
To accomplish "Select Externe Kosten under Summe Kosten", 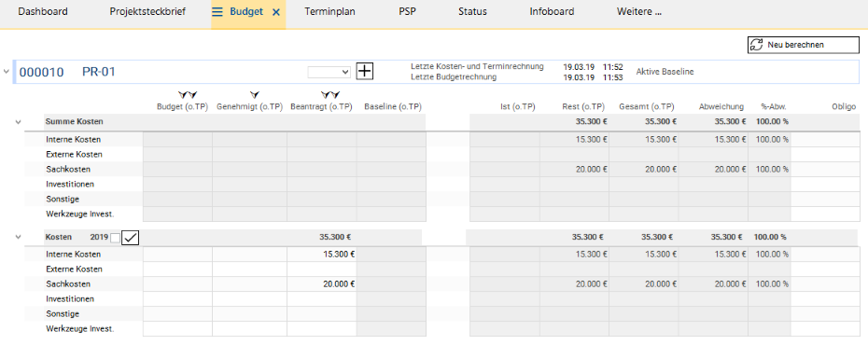I will 74,154.
